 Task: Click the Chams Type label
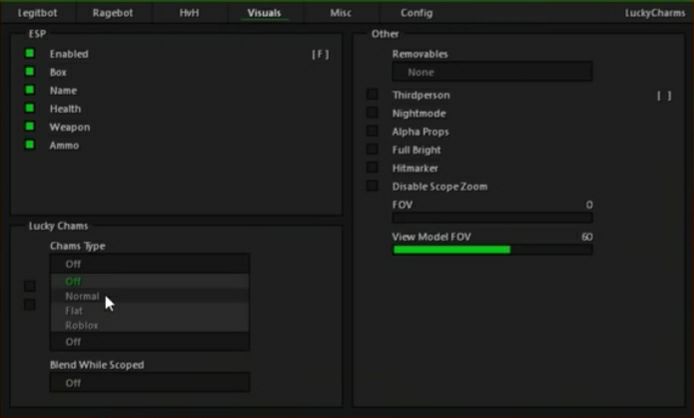point(77,246)
